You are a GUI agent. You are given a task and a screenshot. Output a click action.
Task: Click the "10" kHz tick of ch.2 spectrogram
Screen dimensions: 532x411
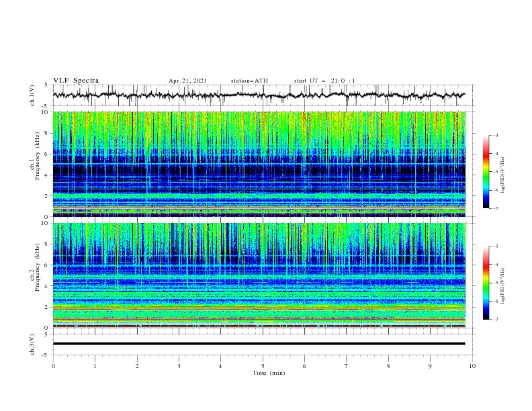pos(46,223)
